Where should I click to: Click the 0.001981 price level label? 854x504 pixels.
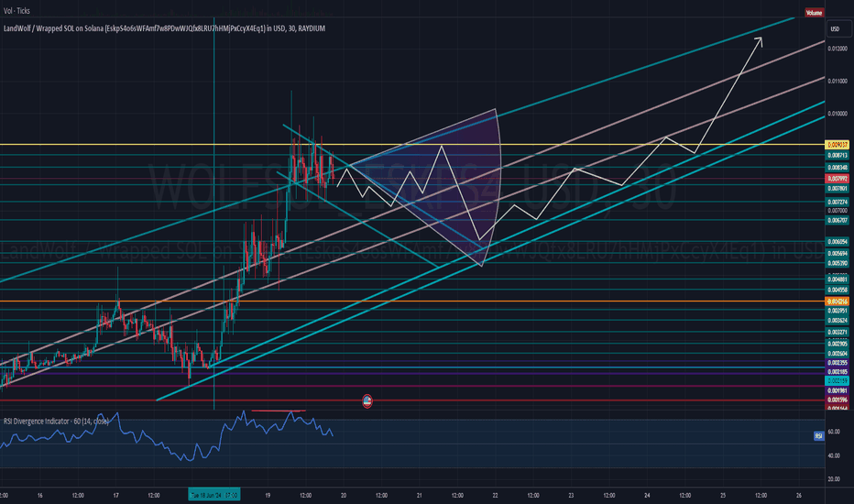click(838, 390)
